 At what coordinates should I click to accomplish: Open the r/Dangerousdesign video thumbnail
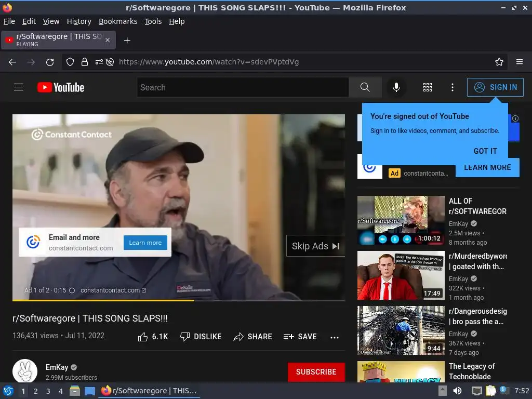[401, 330]
